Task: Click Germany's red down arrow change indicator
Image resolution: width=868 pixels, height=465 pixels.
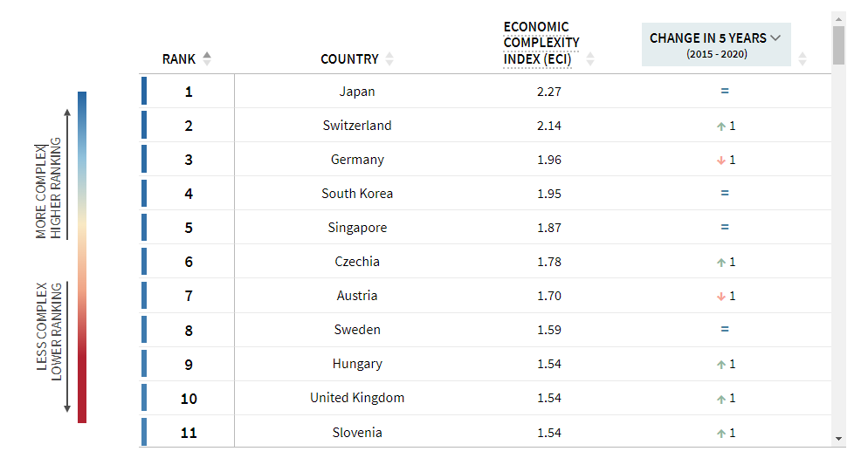Action: 720,161
